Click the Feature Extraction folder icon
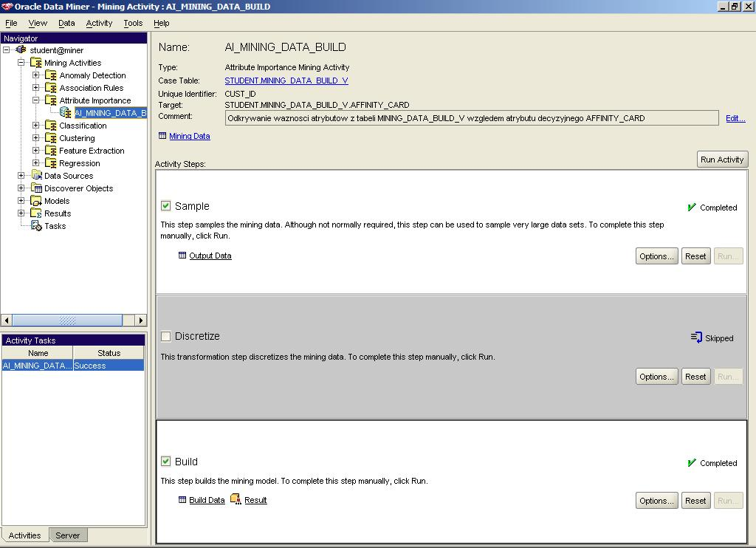Screen dimensions: 756x548 coord(51,150)
